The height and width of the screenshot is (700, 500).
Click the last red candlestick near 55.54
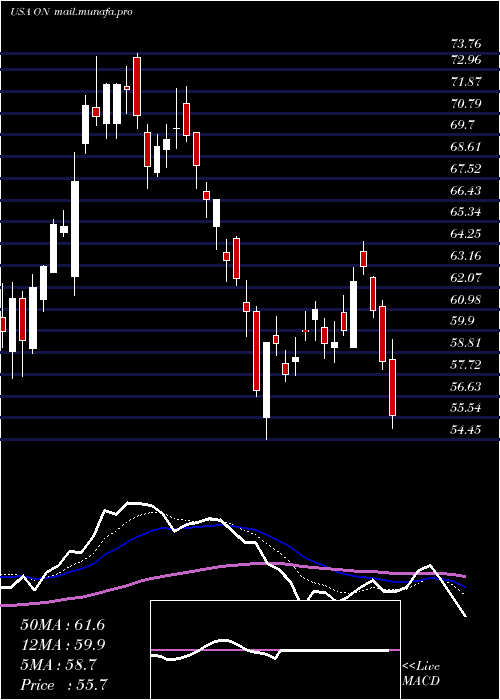[392, 387]
